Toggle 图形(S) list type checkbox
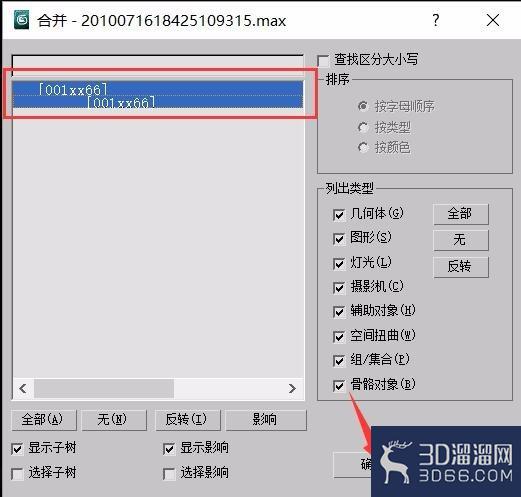This screenshot has height=497, width=521. point(339,239)
